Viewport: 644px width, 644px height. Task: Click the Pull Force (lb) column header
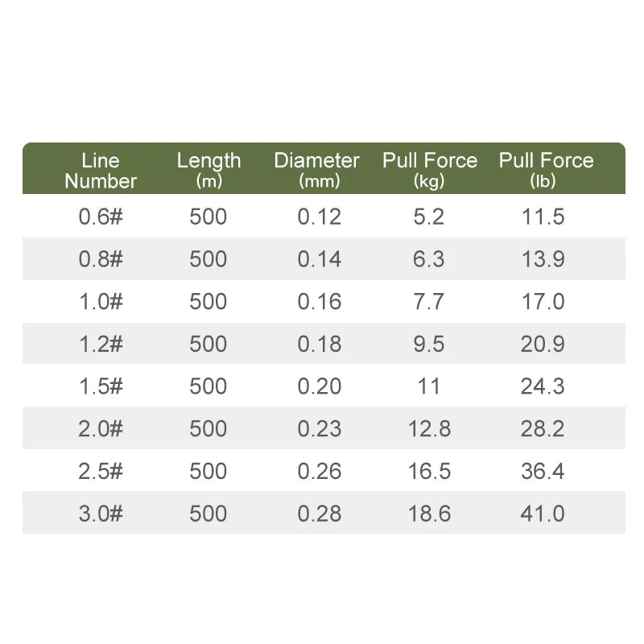pyautogui.click(x=547, y=170)
